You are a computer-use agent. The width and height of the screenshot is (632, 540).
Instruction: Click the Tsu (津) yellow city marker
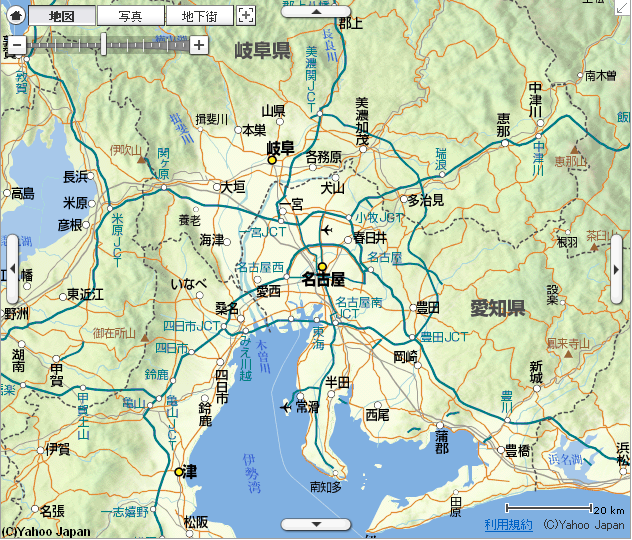(180, 471)
